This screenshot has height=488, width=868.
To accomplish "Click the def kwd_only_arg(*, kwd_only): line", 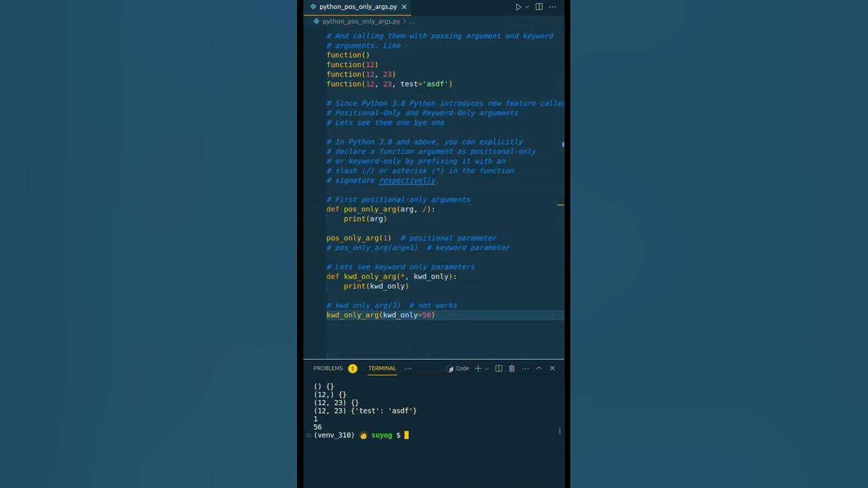I will (x=391, y=277).
